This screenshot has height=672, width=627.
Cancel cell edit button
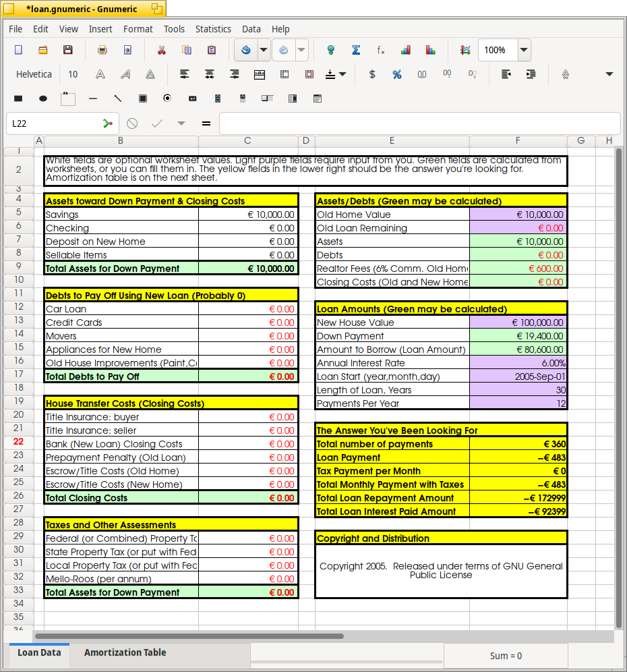click(132, 123)
